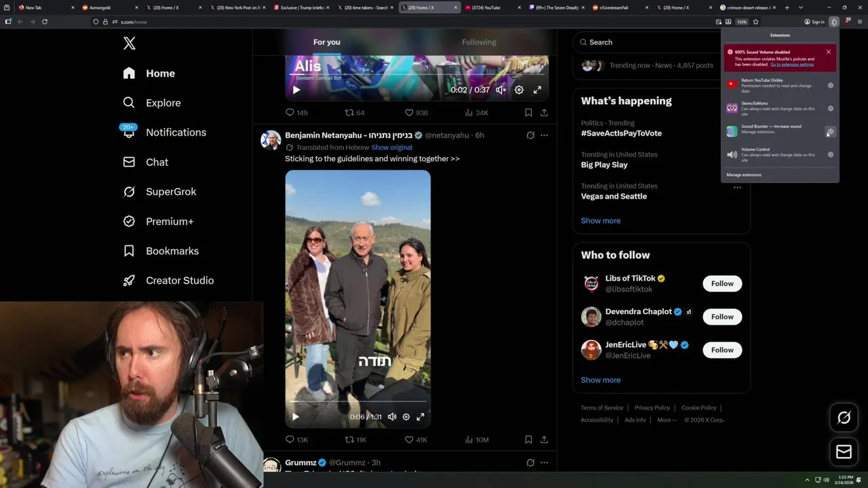Open settings gear on Alis video
This screenshot has height=488, width=868.
[519, 89]
